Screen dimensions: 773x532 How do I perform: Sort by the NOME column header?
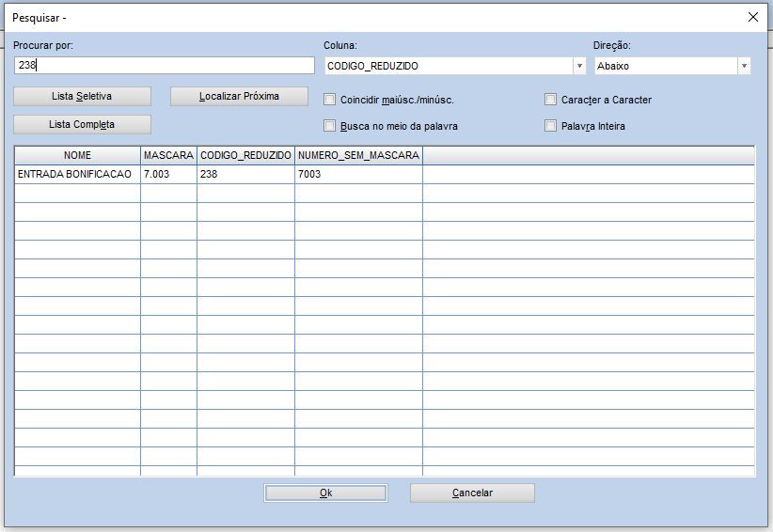78,155
